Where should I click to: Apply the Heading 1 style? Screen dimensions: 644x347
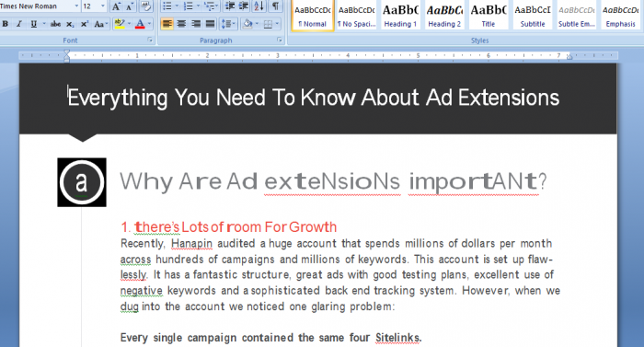point(400,16)
